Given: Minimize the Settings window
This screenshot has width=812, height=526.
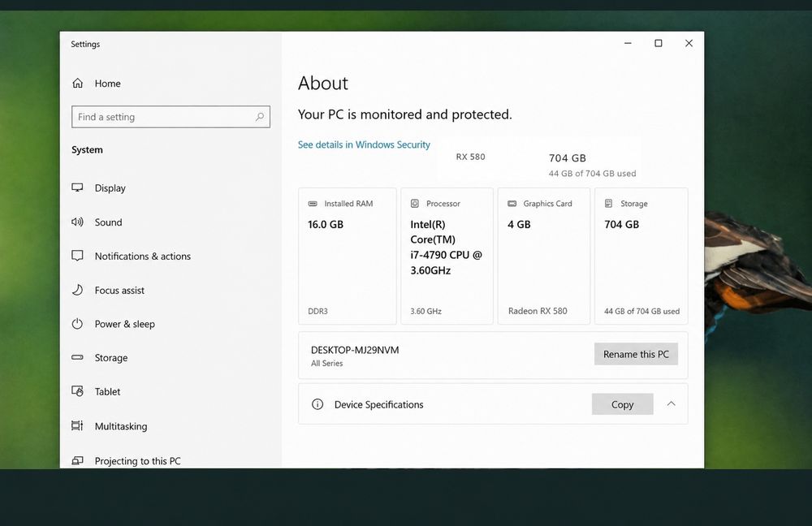Looking at the screenshot, I should click(x=628, y=44).
